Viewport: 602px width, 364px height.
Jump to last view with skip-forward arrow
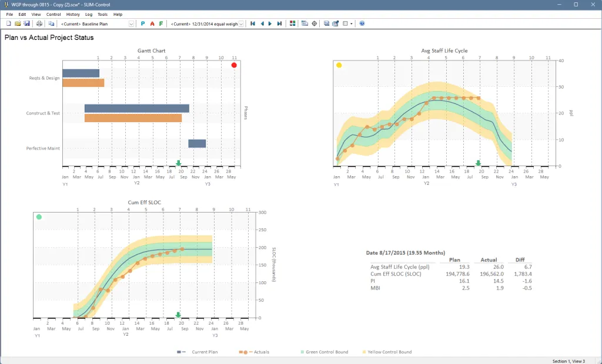[279, 23]
